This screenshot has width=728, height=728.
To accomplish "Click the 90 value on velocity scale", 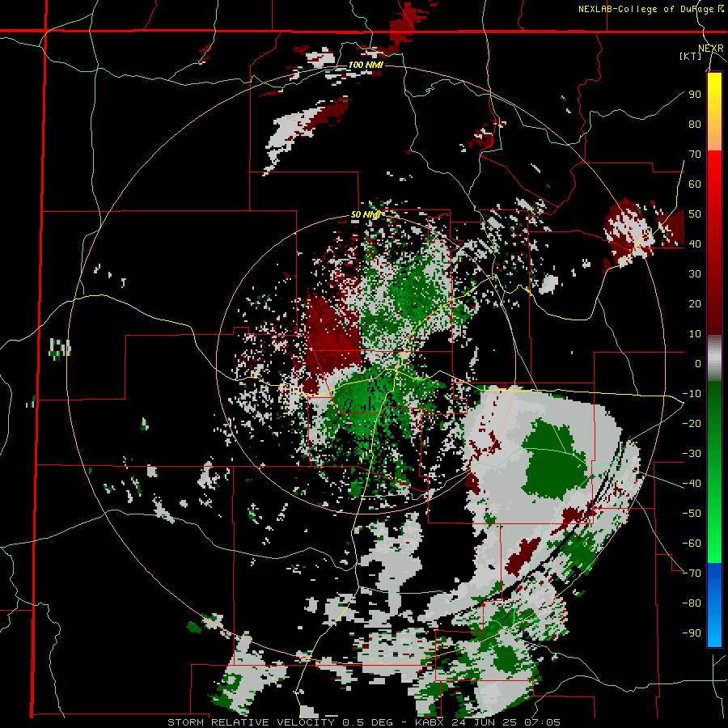I will (695, 95).
